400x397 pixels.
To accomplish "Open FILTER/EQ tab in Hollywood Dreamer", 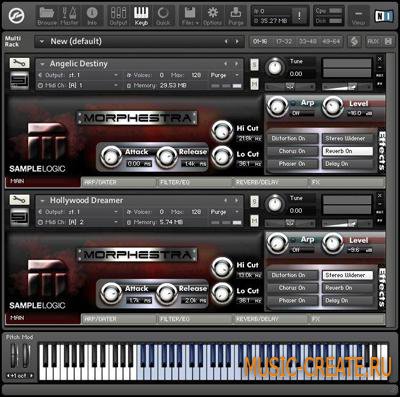I will (194, 319).
